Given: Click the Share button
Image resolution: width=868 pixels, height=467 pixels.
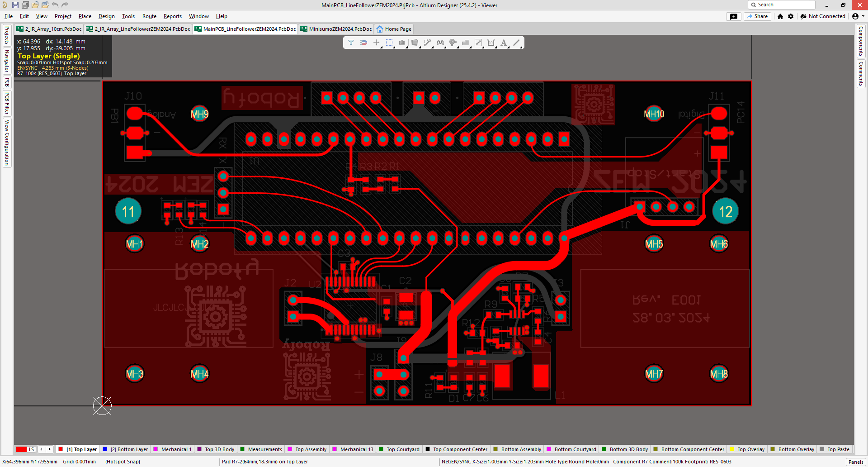Looking at the screenshot, I should point(758,16).
